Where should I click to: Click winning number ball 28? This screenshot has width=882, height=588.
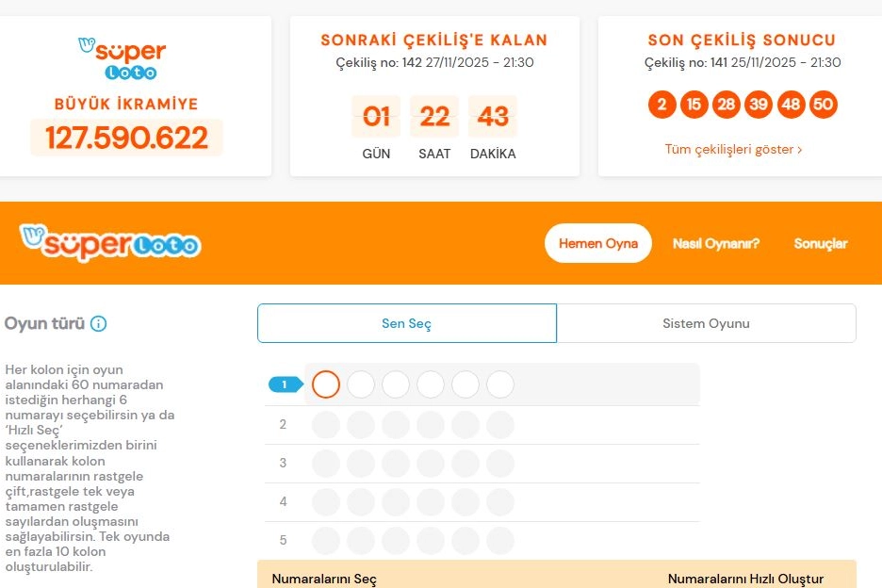point(726,105)
